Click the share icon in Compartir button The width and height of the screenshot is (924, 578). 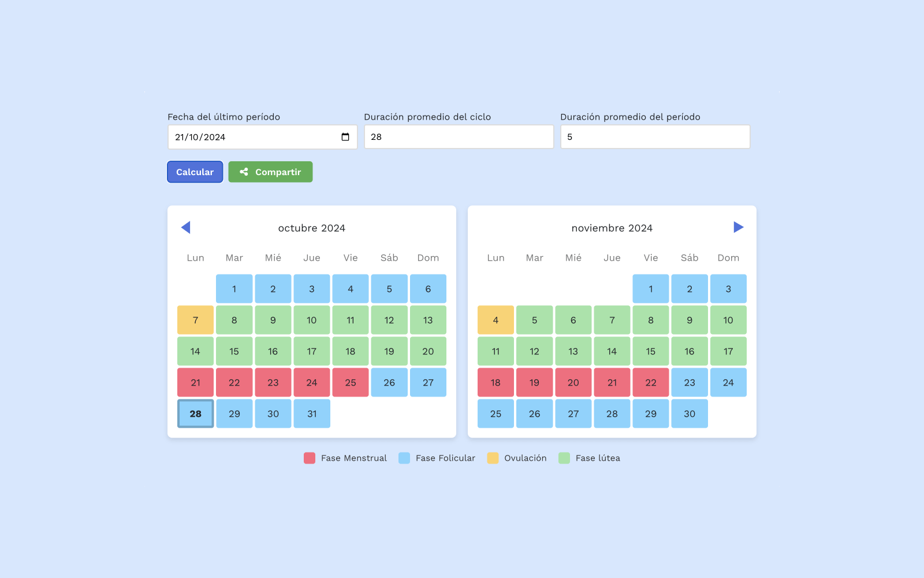pyautogui.click(x=244, y=172)
